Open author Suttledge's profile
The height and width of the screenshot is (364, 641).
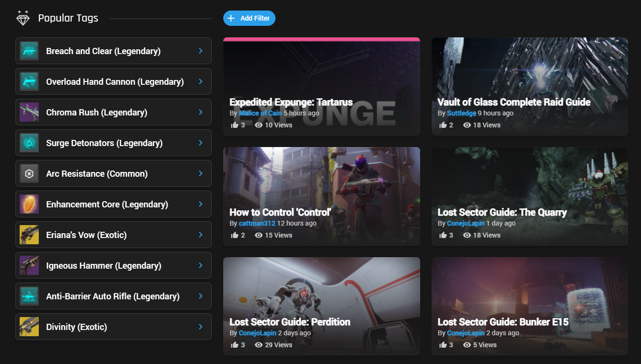click(x=461, y=113)
